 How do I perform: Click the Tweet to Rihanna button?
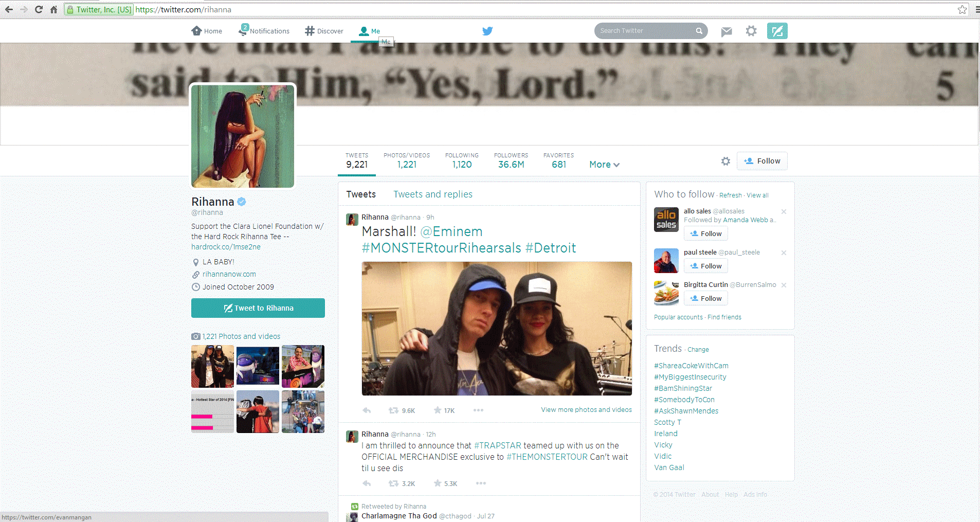click(258, 308)
